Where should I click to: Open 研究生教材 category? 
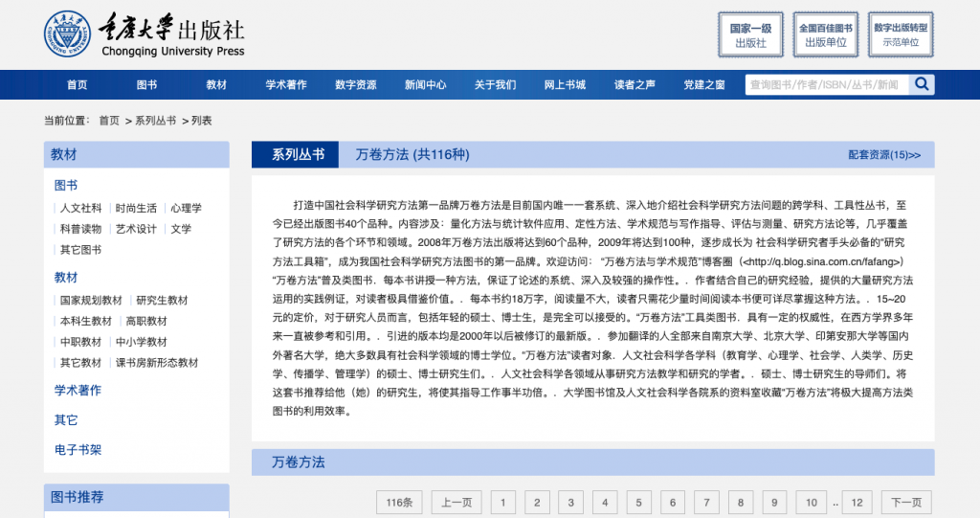[162, 300]
